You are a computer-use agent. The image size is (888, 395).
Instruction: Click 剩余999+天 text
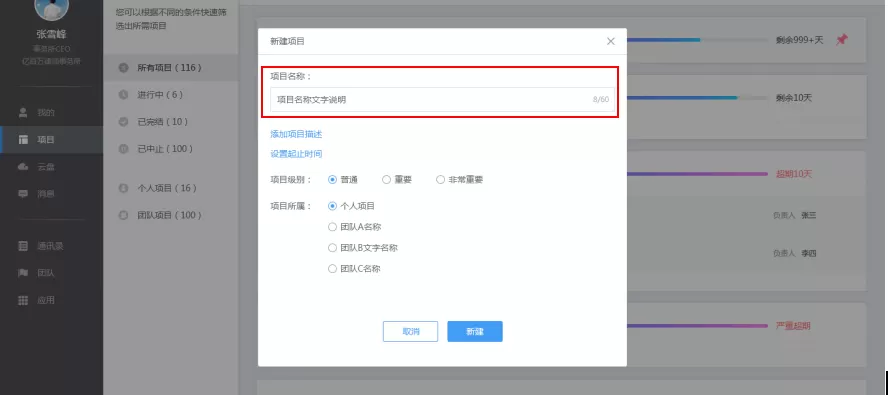pos(800,40)
